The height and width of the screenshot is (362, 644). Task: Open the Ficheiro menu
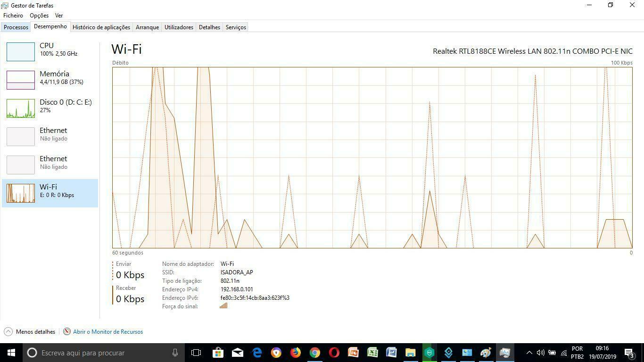click(x=13, y=16)
